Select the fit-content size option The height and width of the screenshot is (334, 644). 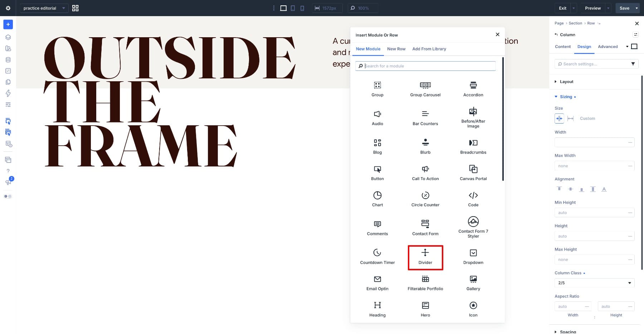[x=559, y=118]
